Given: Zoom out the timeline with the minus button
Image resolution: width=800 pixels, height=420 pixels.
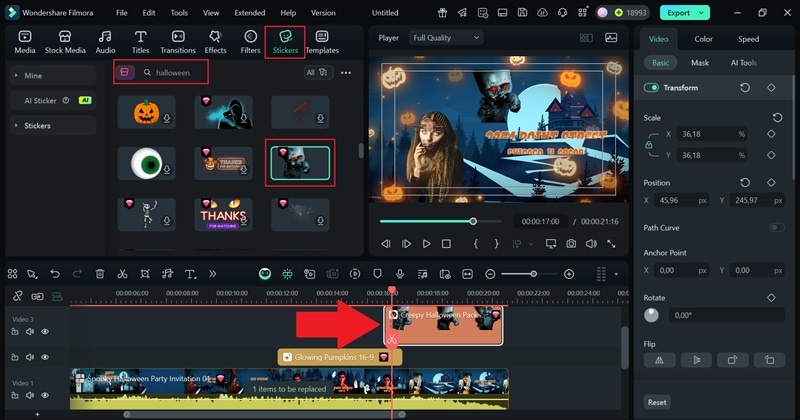Looking at the screenshot, I should click(490, 274).
